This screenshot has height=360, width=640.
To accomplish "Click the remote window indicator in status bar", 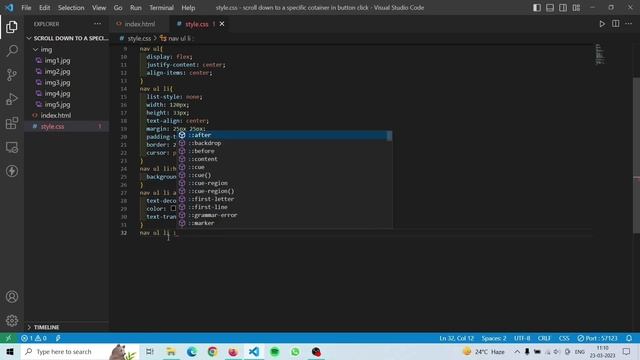I will tap(8, 338).
